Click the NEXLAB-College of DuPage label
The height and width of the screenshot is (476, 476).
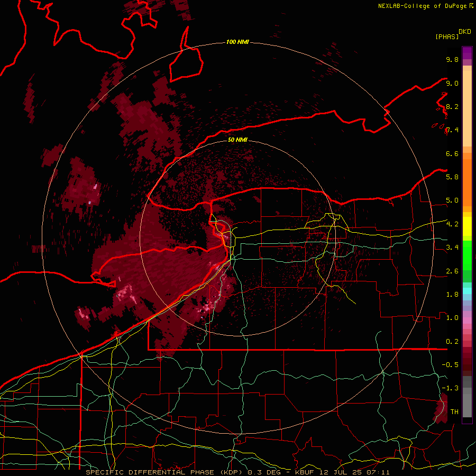tap(423, 6)
